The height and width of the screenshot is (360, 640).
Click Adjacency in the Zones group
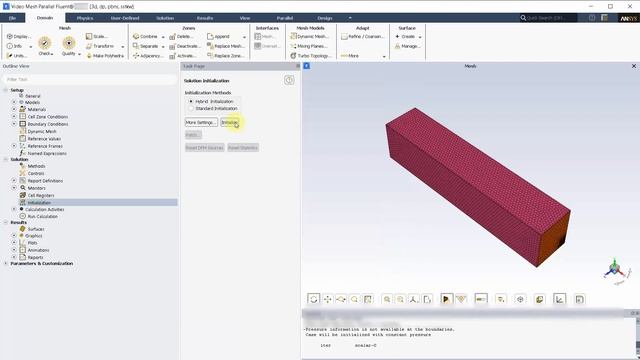coord(148,56)
